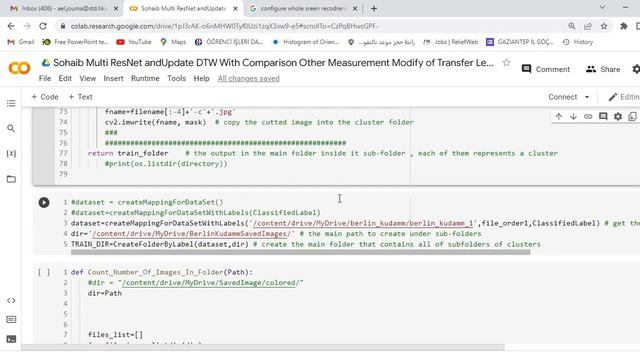The width and height of the screenshot is (640, 360).
Task: Share this page from the address bar
Action: (588, 26)
